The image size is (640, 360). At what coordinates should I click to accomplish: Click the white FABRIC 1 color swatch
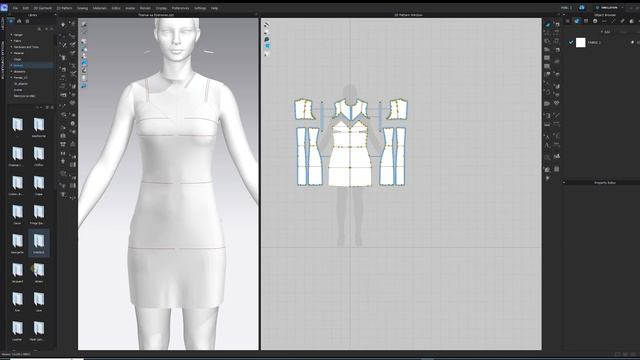click(580, 42)
